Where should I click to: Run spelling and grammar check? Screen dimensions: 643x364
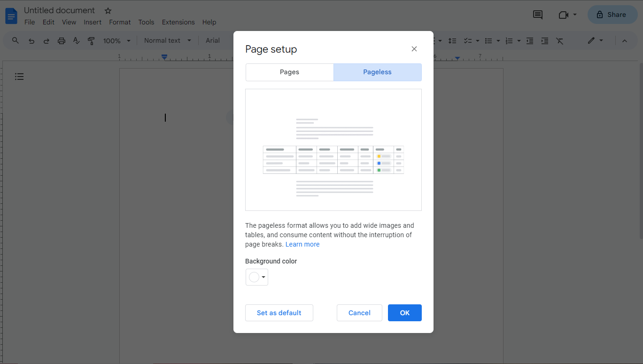point(76,40)
